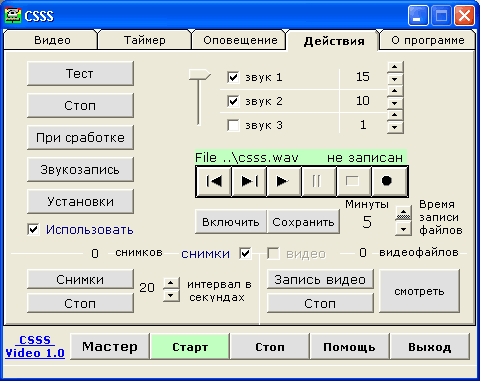Click the bottom bar Стоп button

pyautogui.click(x=270, y=347)
